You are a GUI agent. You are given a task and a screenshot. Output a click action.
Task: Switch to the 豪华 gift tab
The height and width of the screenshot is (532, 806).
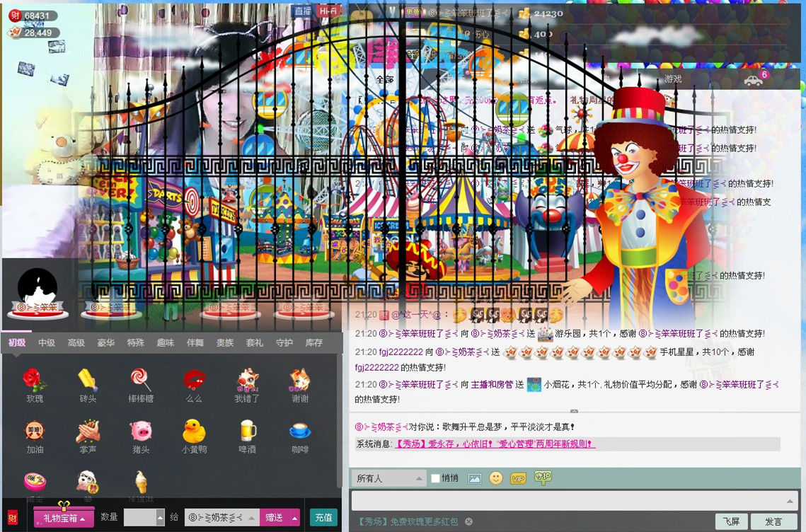(x=105, y=343)
